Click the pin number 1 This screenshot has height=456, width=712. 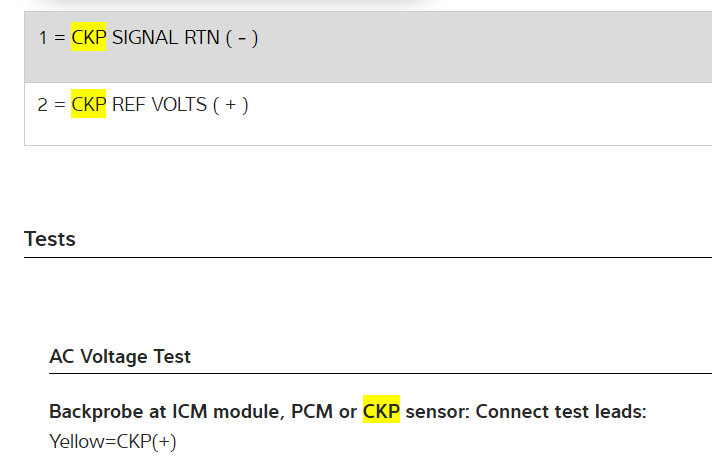(x=43, y=38)
